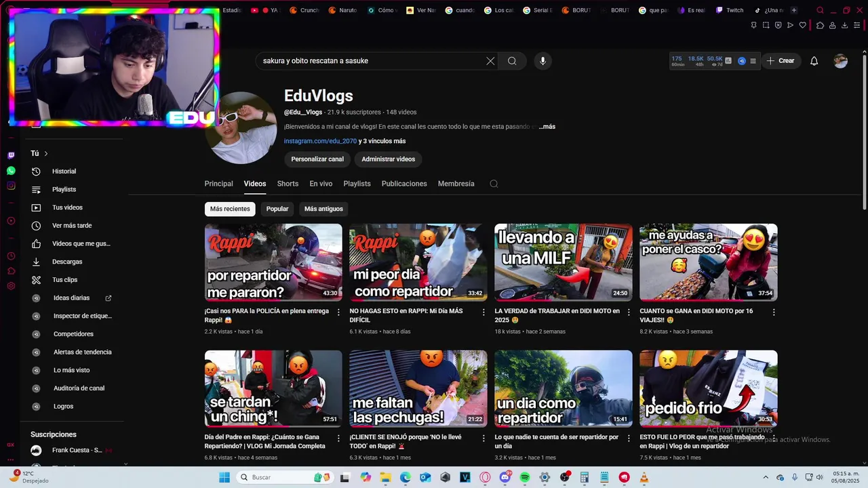The width and height of the screenshot is (868, 488).
Task: Open the Windows Start menu
Action: point(224,477)
